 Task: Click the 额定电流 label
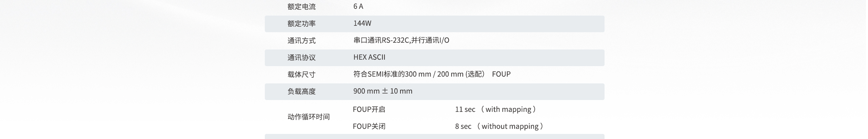pyautogui.click(x=301, y=7)
